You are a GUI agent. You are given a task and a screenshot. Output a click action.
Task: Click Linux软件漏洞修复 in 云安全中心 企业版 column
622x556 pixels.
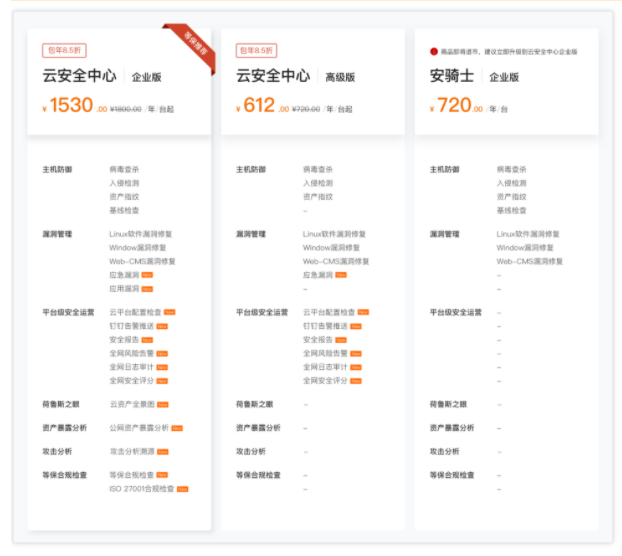pyautogui.click(x=140, y=234)
